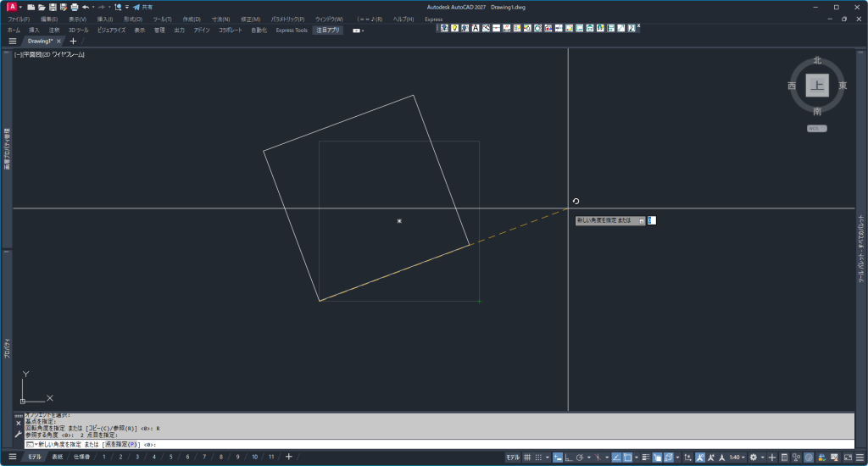Click the new angle dynamic input field
Viewport: 868px width, 466px height.
651,220
